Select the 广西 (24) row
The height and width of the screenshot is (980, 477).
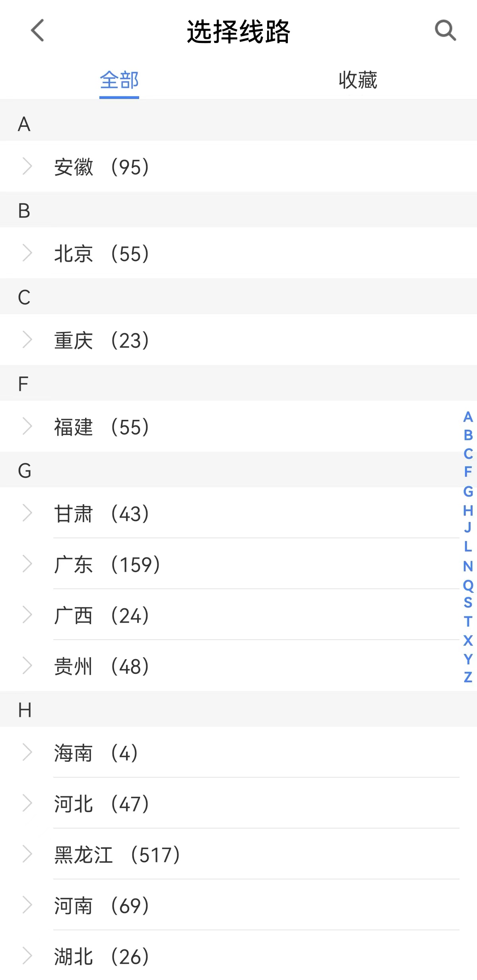coord(101,615)
